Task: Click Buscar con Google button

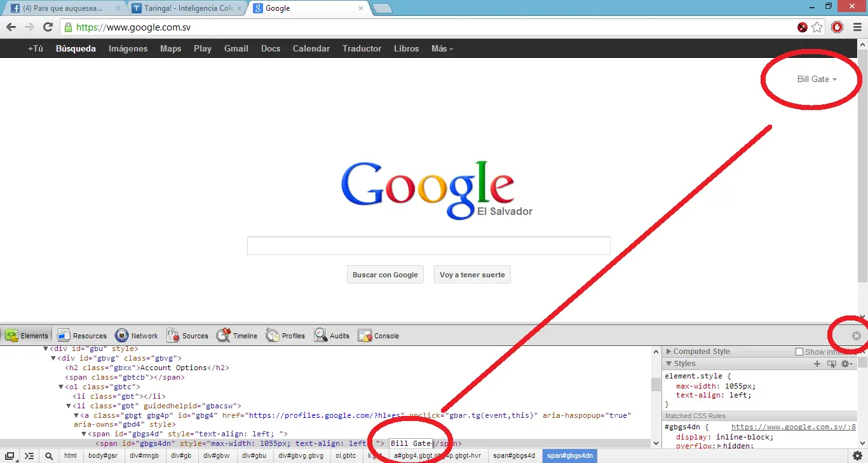Action: (385, 275)
